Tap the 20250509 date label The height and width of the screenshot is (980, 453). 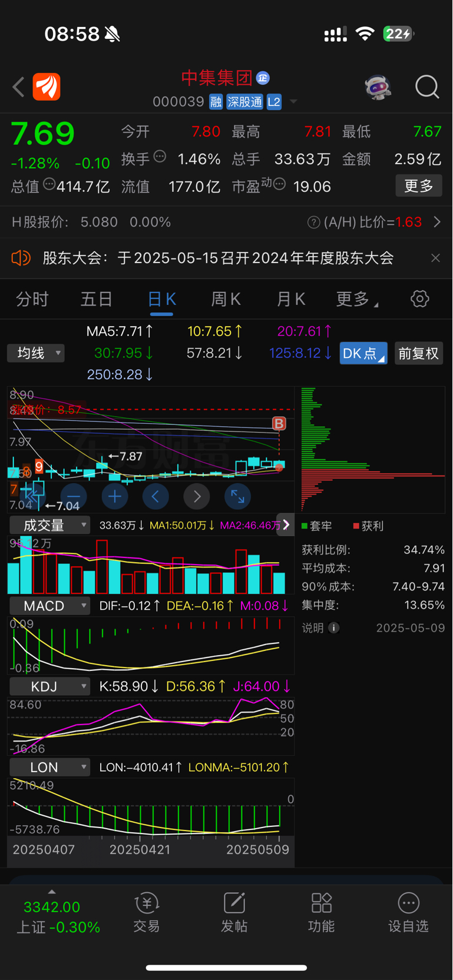pos(257,850)
